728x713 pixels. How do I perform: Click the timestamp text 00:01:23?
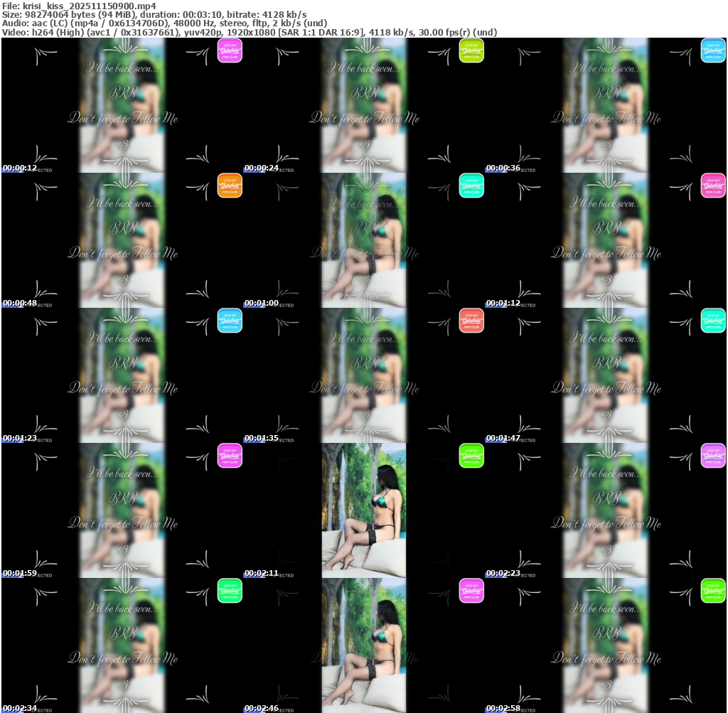pyautogui.click(x=20, y=438)
